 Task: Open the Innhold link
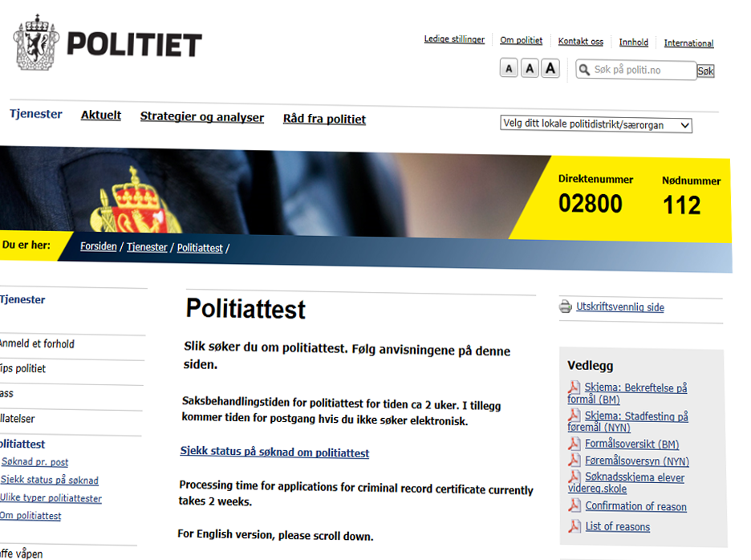(634, 43)
